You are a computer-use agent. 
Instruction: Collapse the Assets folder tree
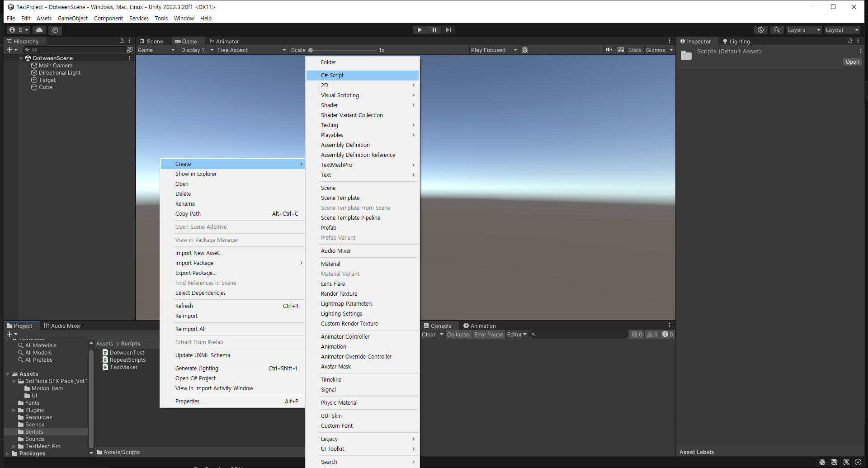[x=8, y=374]
